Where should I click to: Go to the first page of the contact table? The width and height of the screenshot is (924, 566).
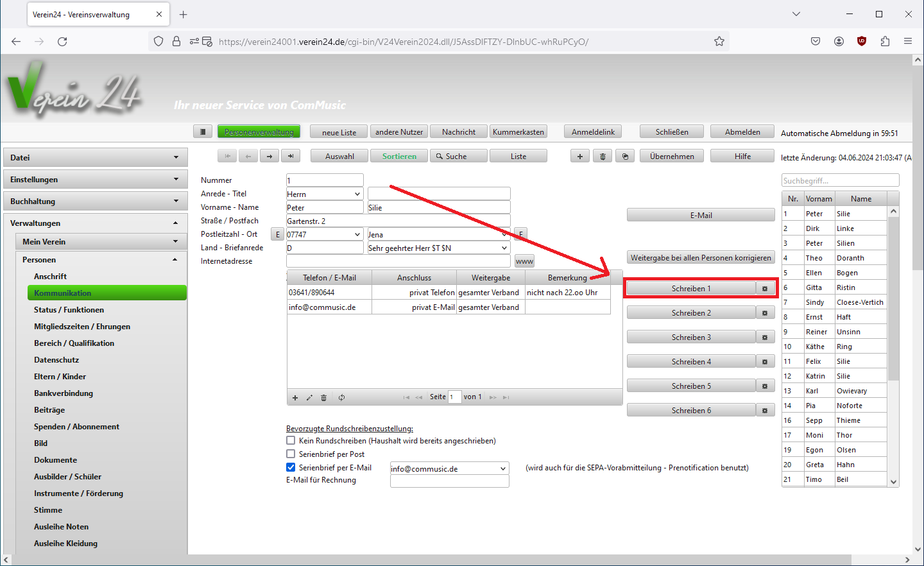tap(406, 397)
